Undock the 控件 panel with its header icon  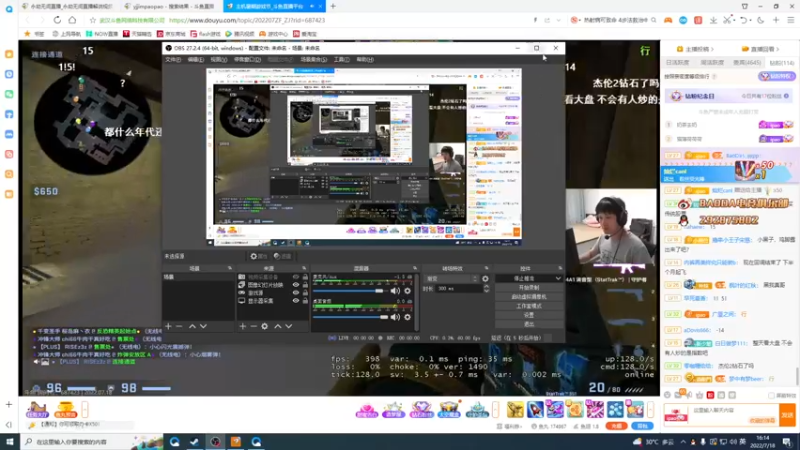[x=560, y=268]
